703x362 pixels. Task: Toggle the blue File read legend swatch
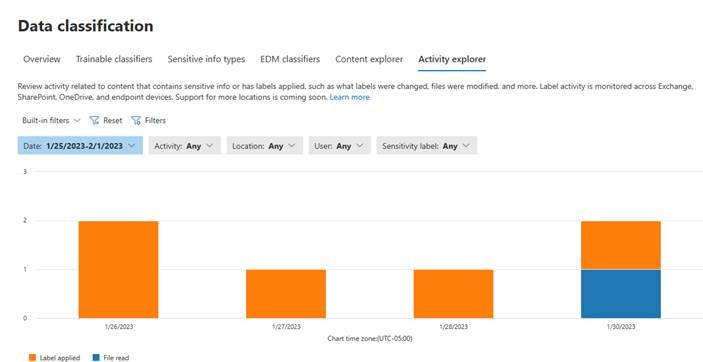[96, 358]
